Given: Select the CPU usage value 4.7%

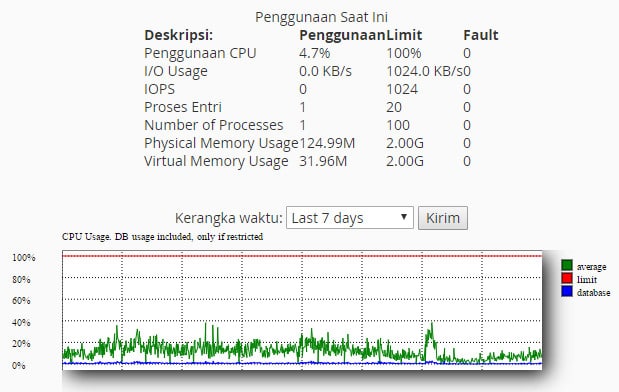Looking at the screenshot, I should point(315,53).
